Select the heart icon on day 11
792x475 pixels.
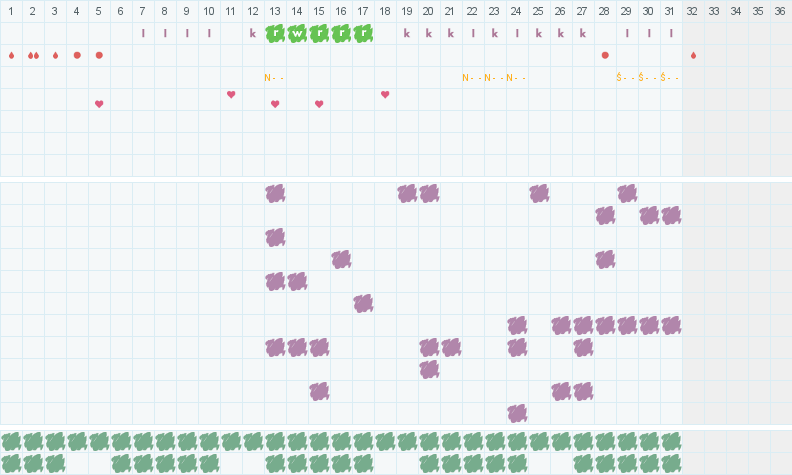pos(231,95)
